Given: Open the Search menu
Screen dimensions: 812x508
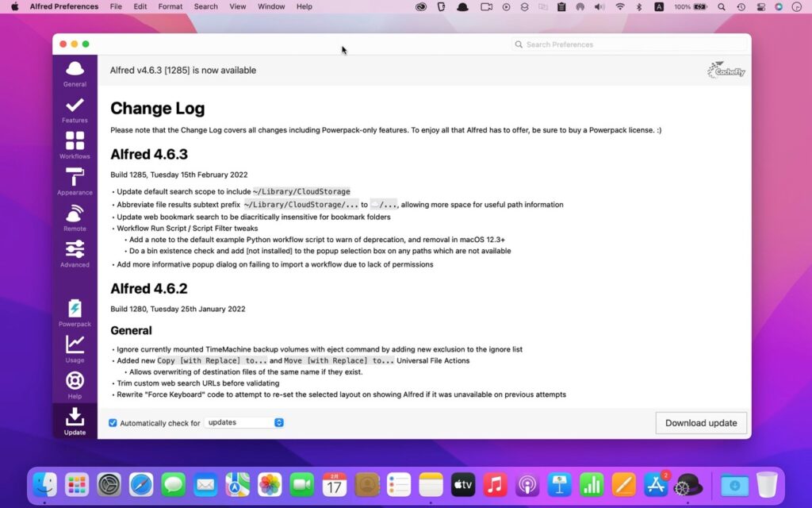Looking at the screenshot, I should 205,6.
